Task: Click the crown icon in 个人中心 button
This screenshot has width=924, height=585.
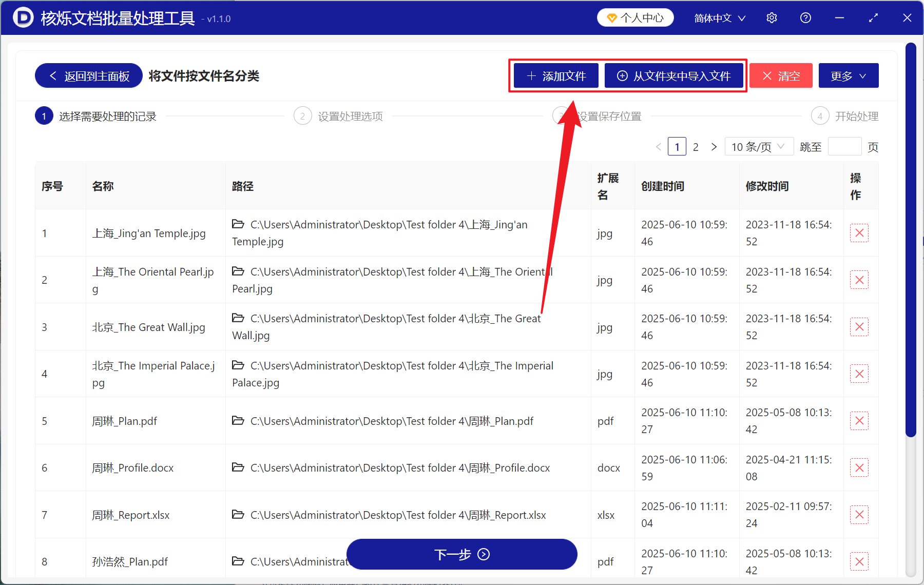Action: 611,17
